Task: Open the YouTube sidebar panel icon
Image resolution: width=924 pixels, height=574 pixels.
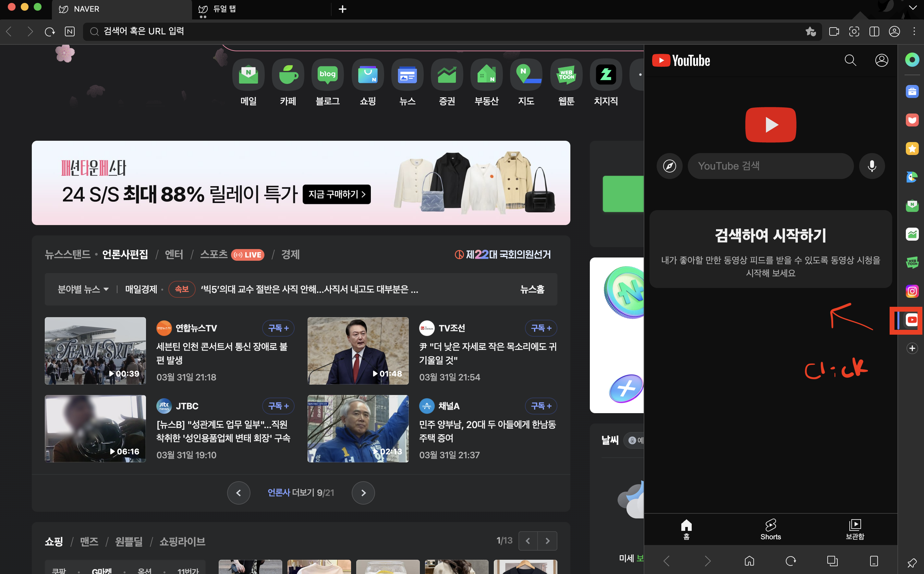Action: [911, 320]
